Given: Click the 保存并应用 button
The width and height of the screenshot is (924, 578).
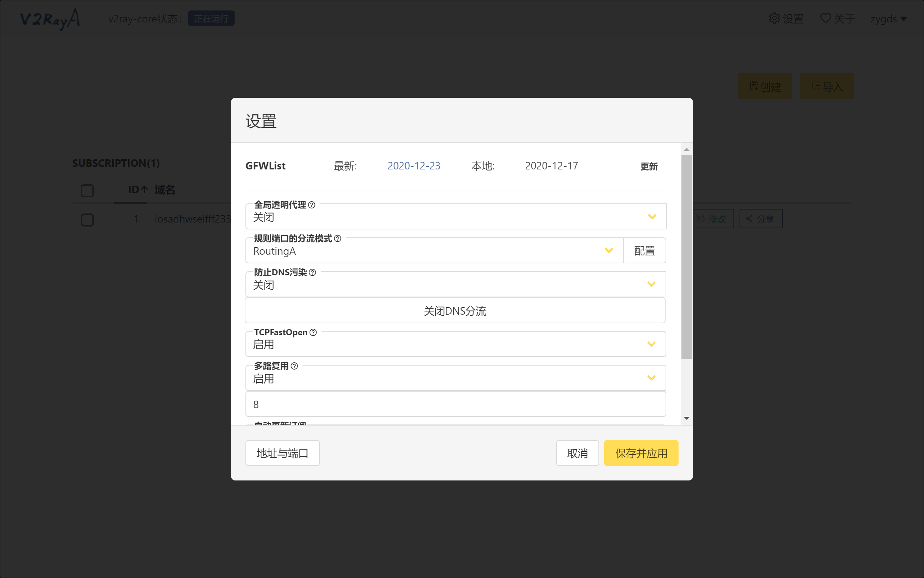Looking at the screenshot, I should pos(641,453).
